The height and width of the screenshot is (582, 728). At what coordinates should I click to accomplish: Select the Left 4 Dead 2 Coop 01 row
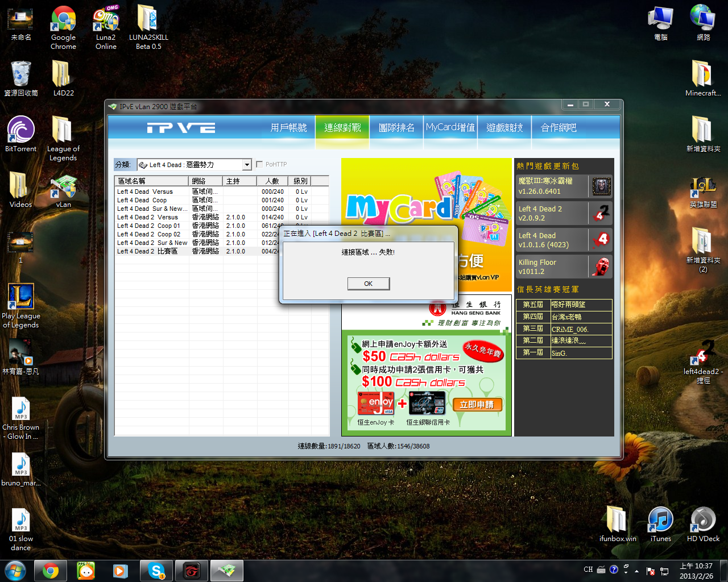click(x=149, y=226)
